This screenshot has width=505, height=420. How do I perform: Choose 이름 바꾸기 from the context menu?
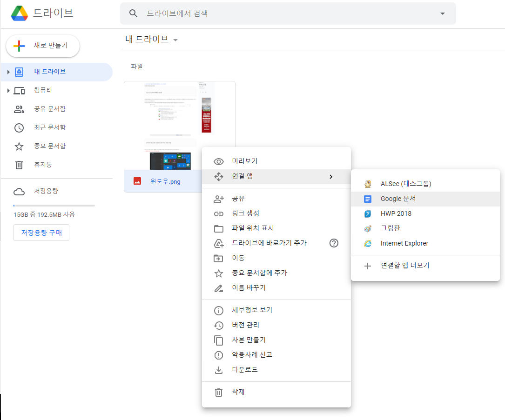click(276, 288)
